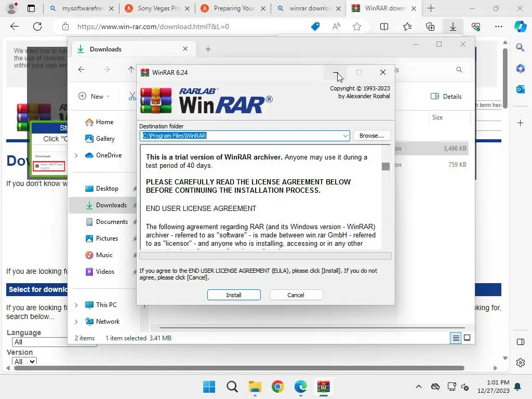Open the Edge Downloads icon
The height and width of the screenshot is (399, 532).
453,26
